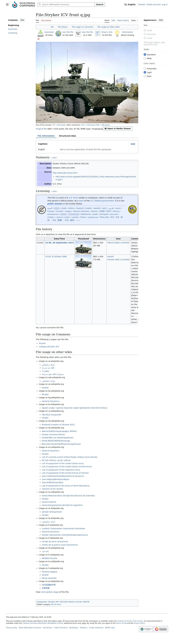Viewport: 174px width, 644px height.
Task: Click the Donate link
Action: pos(142,4)
